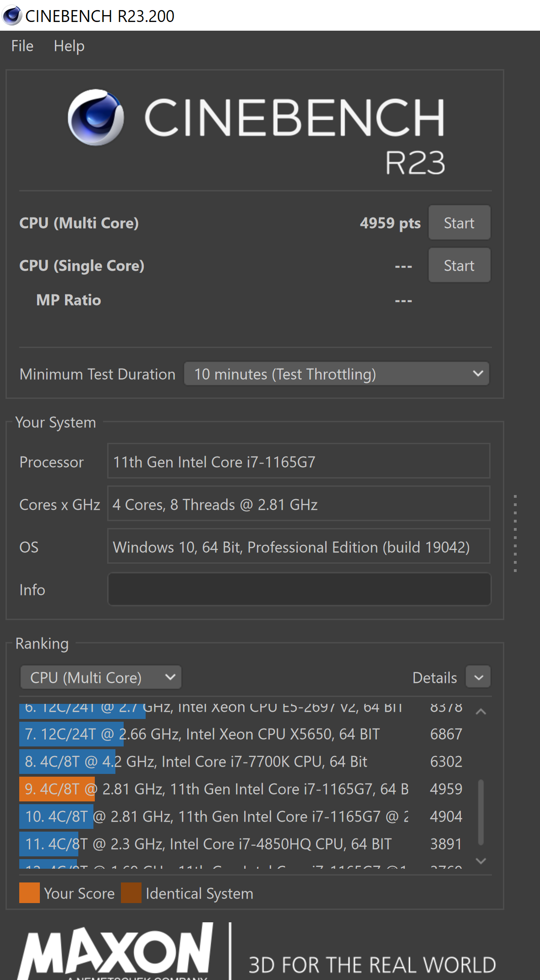Expand the ranking Details chevron button

479,677
